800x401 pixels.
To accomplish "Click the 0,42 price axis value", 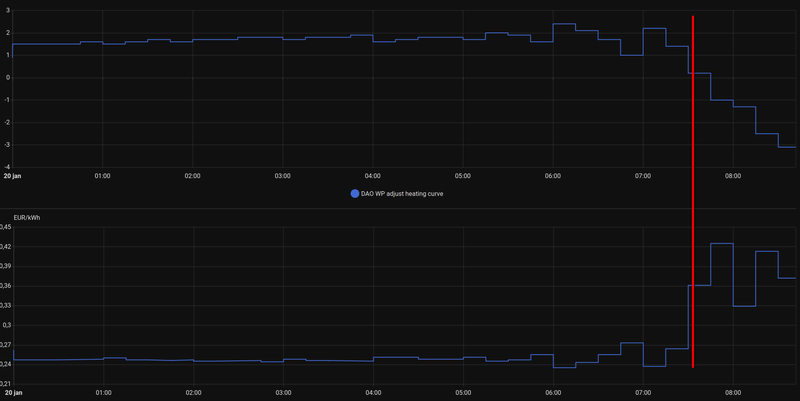I will (5, 247).
